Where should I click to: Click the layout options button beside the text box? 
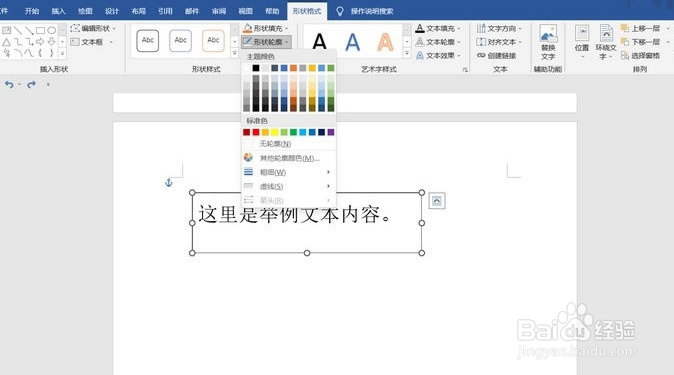437,201
